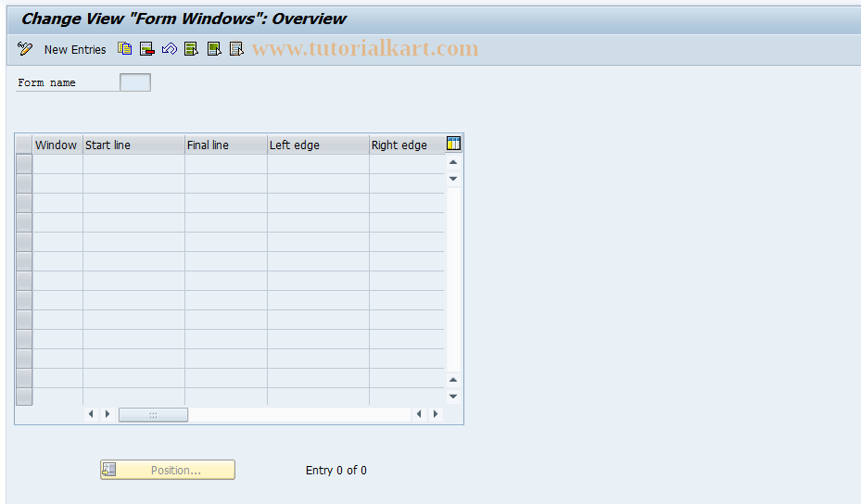Select the first table row with its selector

tap(24, 164)
